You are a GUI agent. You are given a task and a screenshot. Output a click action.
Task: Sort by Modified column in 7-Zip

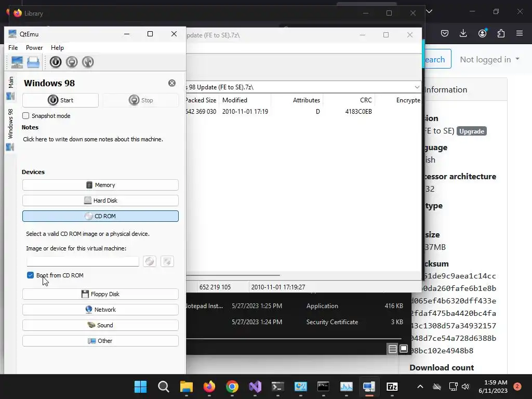point(245,100)
